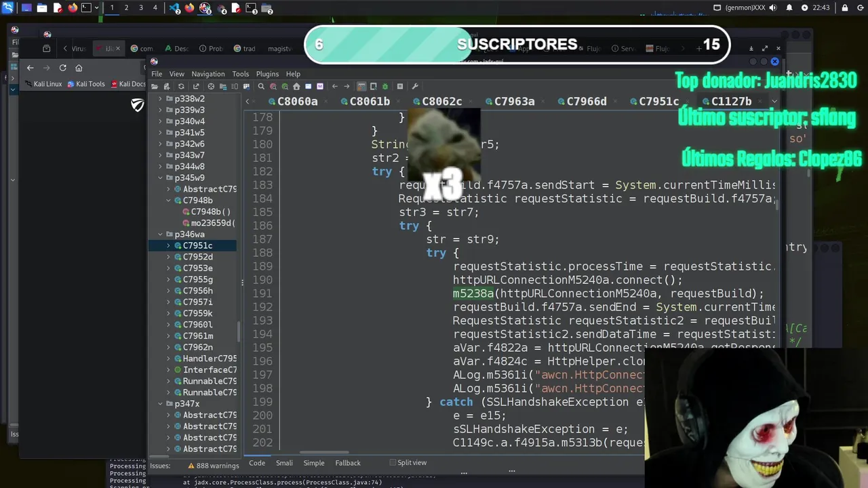Open the Help menu in jadx

coord(293,74)
